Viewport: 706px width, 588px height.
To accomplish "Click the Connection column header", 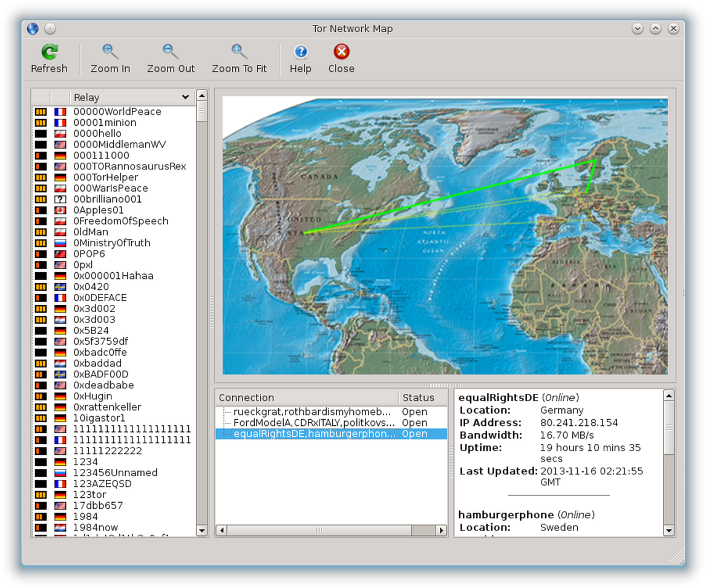I will (x=307, y=397).
